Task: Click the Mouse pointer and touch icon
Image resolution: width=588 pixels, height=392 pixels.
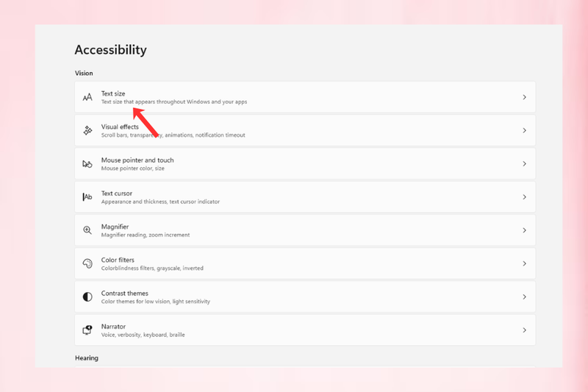Action: coord(87,164)
